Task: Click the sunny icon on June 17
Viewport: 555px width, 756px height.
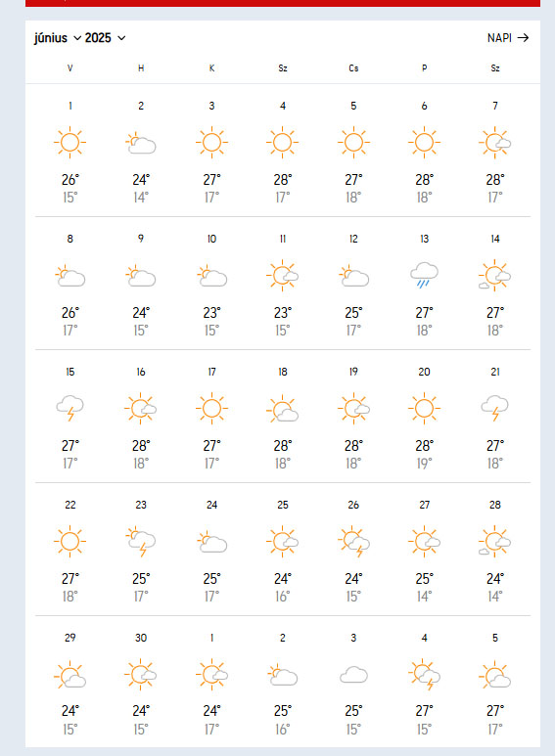Action: point(211,409)
